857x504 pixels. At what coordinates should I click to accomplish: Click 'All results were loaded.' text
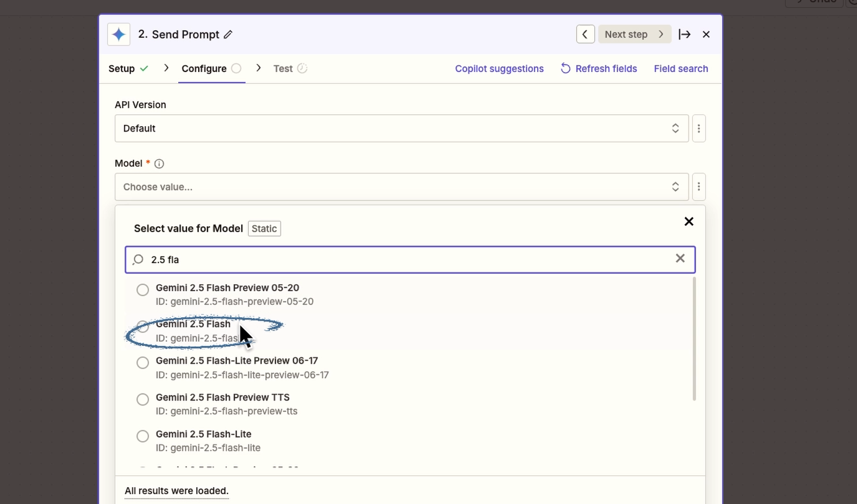click(177, 491)
